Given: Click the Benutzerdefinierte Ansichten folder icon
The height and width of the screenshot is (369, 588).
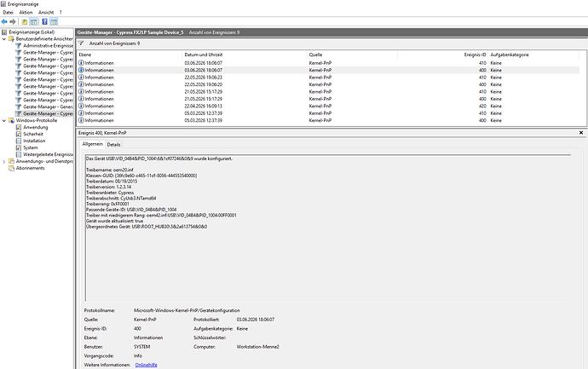Looking at the screenshot, I should [x=12, y=39].
